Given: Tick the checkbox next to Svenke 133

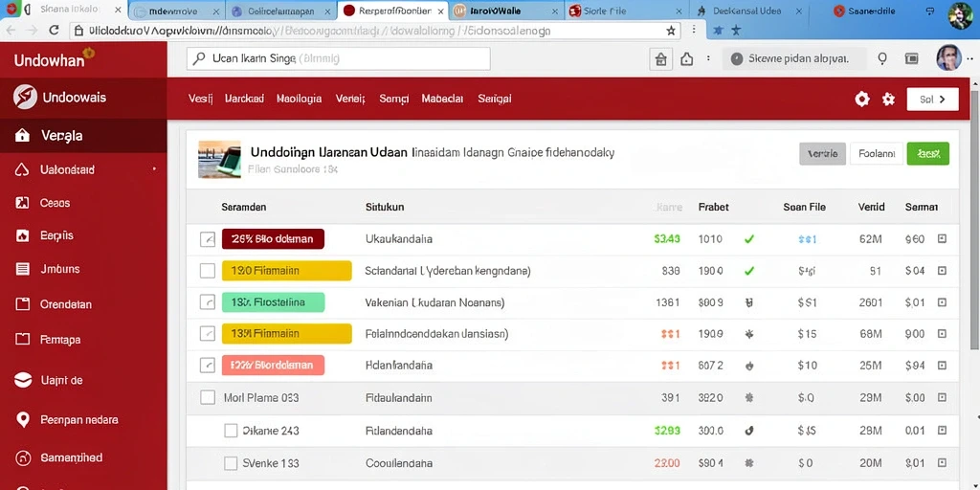Looking at the screenshot, I should coord(231,463).
